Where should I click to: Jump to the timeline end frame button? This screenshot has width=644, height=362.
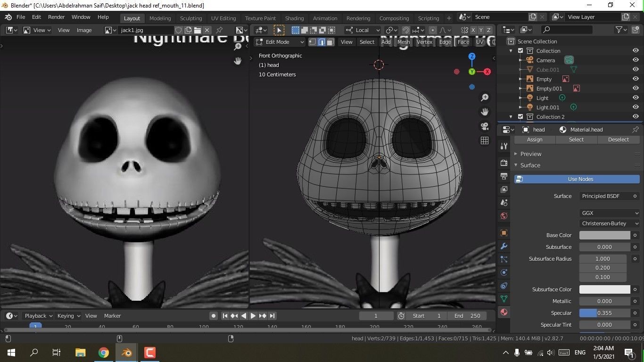coord(272,316)
